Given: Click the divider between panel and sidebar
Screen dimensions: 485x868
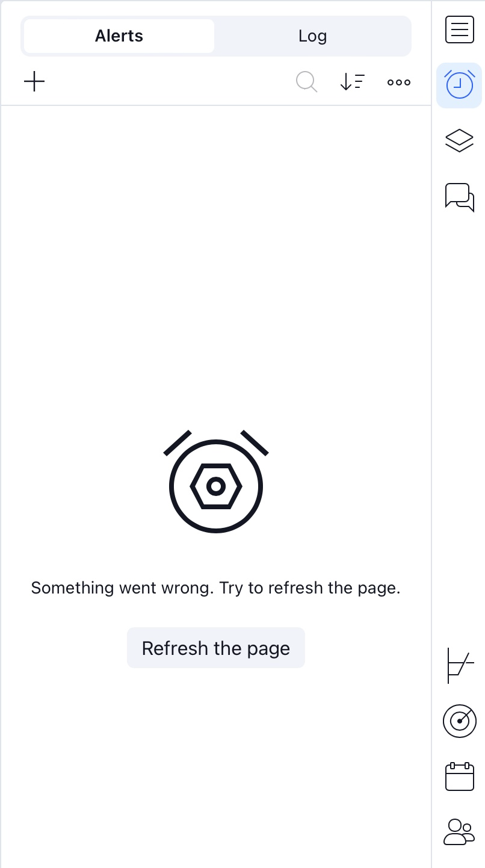Looking at the screenshot, I should [431, 433].
